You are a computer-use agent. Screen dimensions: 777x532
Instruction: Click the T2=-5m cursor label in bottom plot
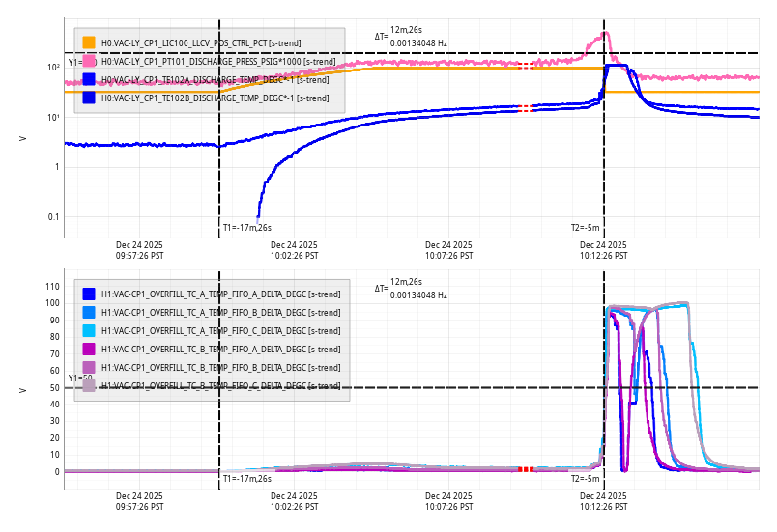[585, 479]
